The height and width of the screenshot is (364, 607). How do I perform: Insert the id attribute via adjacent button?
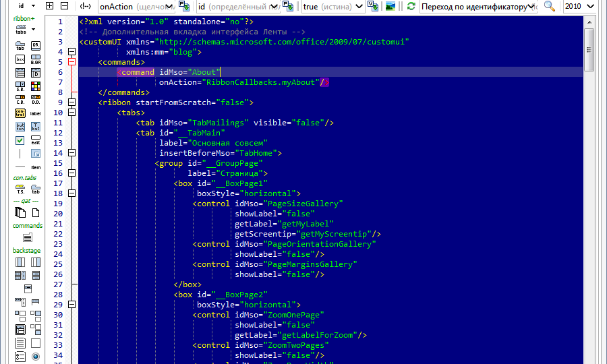288,6
